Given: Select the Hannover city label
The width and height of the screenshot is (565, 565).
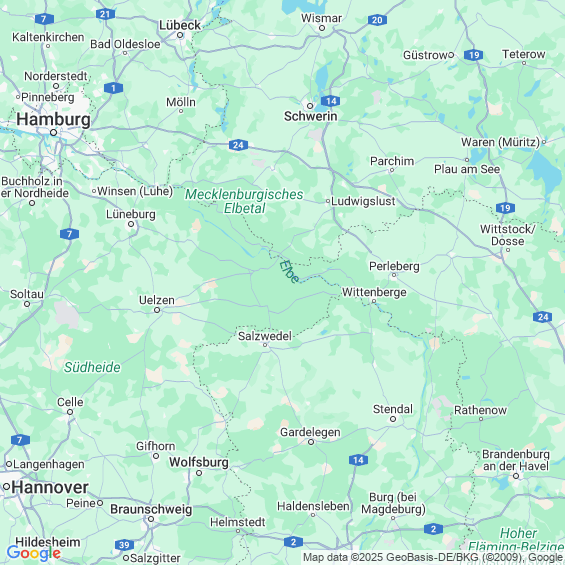Looking at the screenshot, I should click(x=50, y=488).
